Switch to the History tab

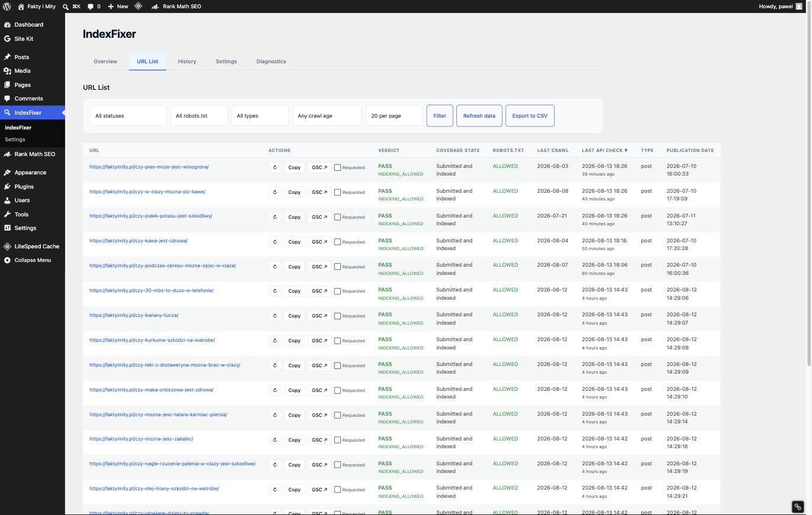(187, 61)
